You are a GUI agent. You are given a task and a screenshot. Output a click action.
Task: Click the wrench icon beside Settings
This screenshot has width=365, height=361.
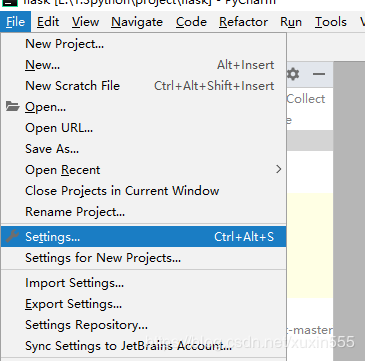13,236
